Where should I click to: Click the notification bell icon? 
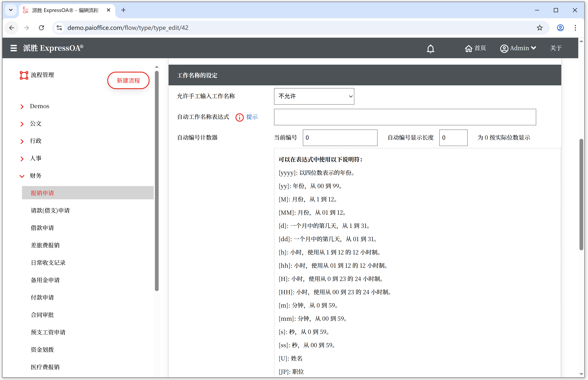coord(430,48)
